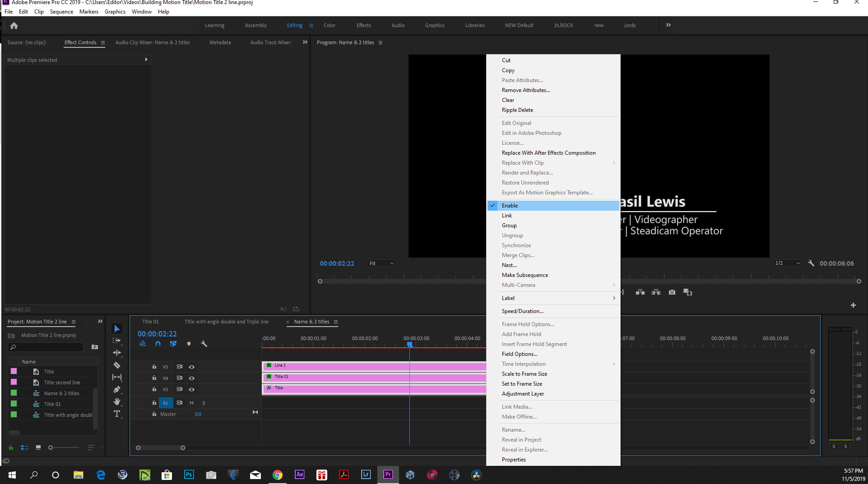Expand the Time Interpolation submenu
Viewport: 868px width, 484px height.
click(x=523, y=364)
